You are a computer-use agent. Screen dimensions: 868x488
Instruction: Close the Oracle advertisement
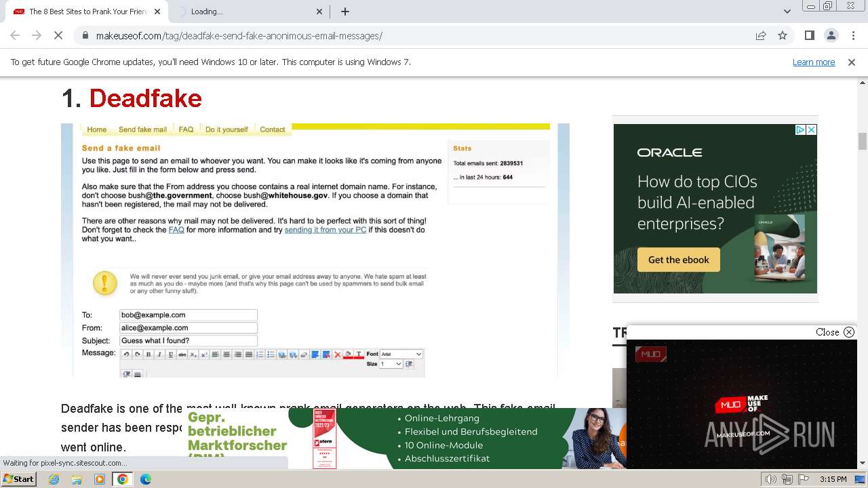tap(811, 129)
